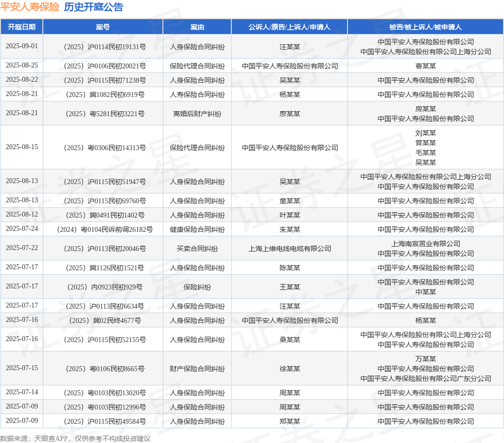Click plaintiff 郑某某
Image resolution: width=504 pixels, height=443 pixels.
[289, 421]
